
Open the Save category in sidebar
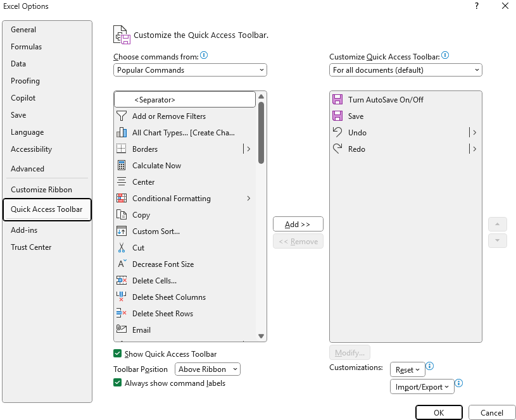(x=47, y=115)
